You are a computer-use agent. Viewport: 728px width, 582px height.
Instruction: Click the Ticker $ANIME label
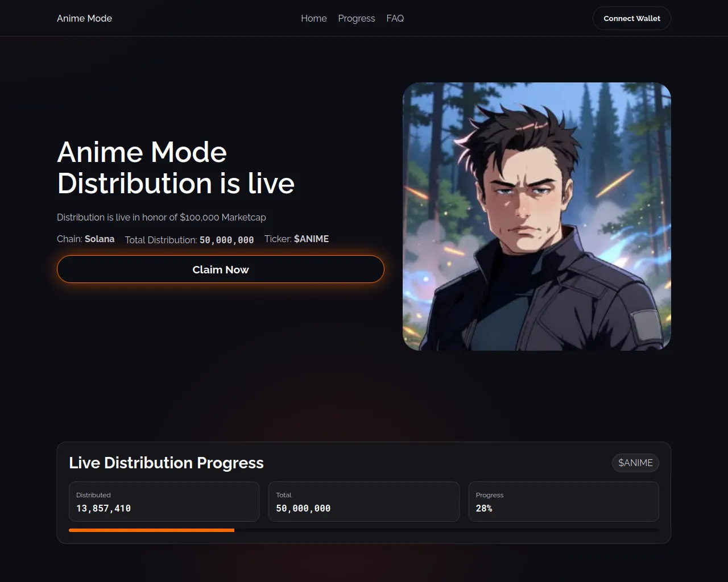click(296, 239)
